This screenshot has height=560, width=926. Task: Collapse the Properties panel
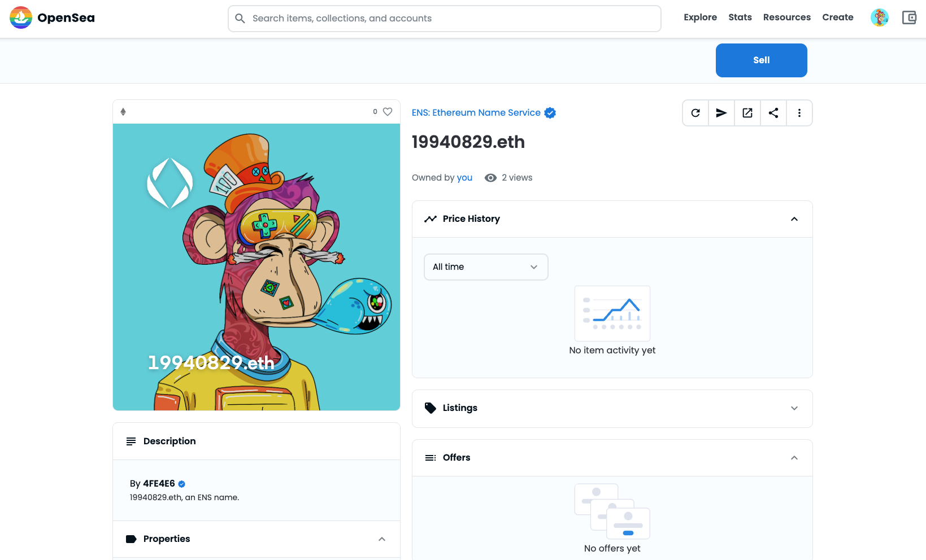point(382,539)
